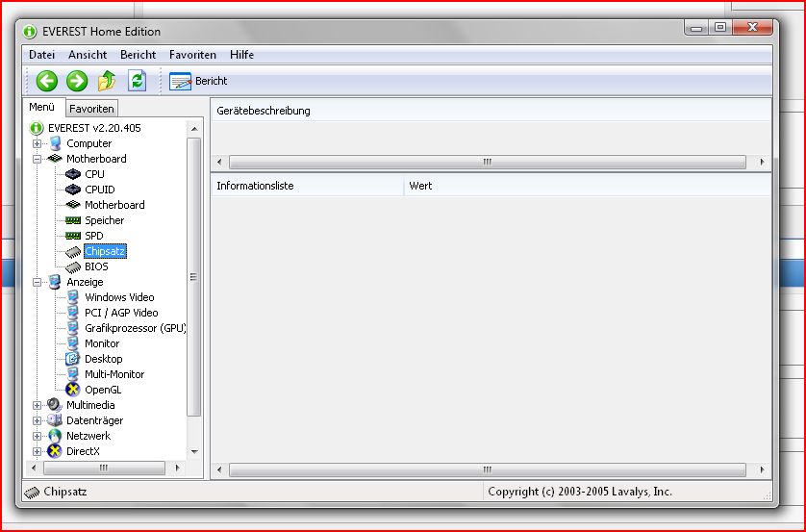The width and height of the screenshot is (806, 532).
Task: Click the Datenträger drive icon
Action: point(55,420)
